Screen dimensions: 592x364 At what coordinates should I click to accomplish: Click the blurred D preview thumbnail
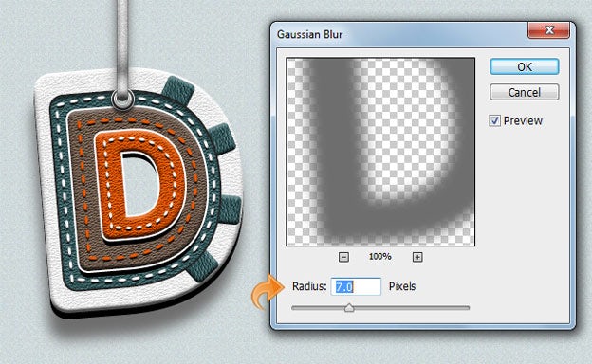pos(380,152)
